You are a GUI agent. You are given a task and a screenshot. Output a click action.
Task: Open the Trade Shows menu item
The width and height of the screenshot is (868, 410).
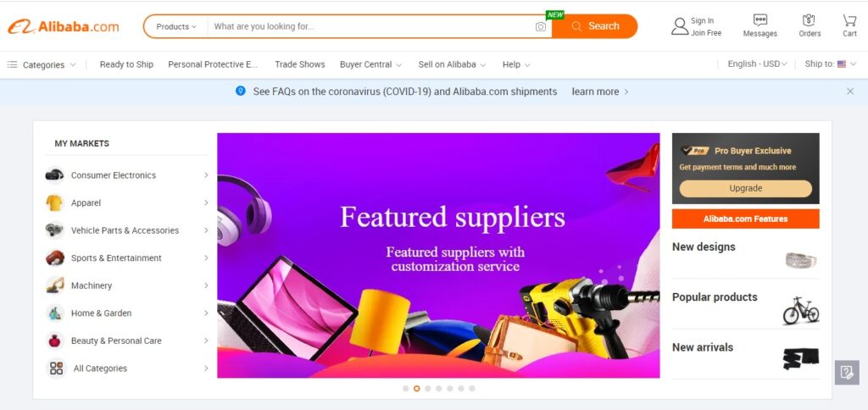(299, 64)
